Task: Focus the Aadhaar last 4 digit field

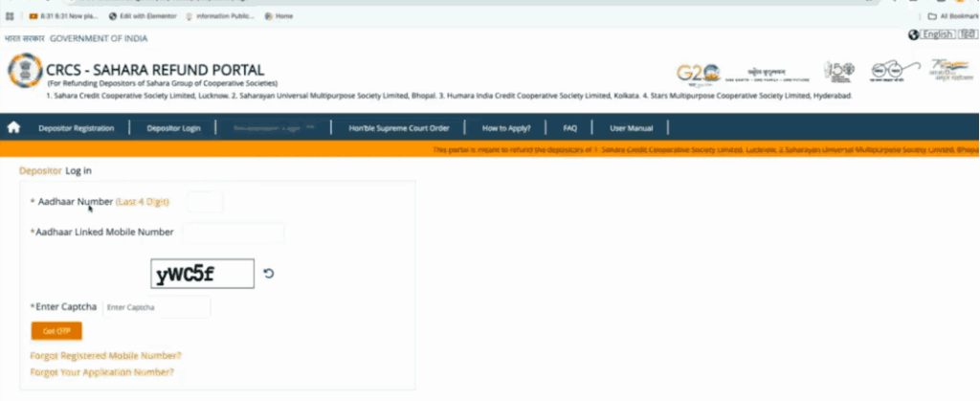Action: [205, 202]
